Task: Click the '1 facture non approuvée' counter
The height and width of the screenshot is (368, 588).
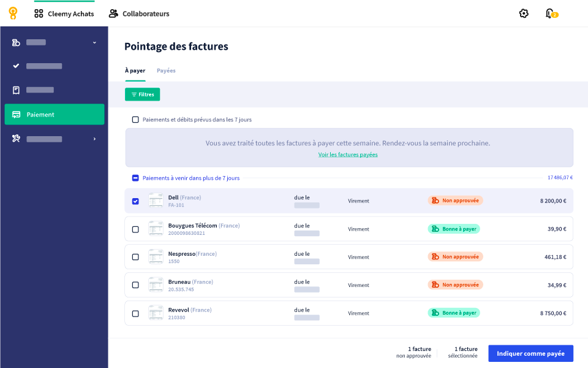Action: (413, 352)
